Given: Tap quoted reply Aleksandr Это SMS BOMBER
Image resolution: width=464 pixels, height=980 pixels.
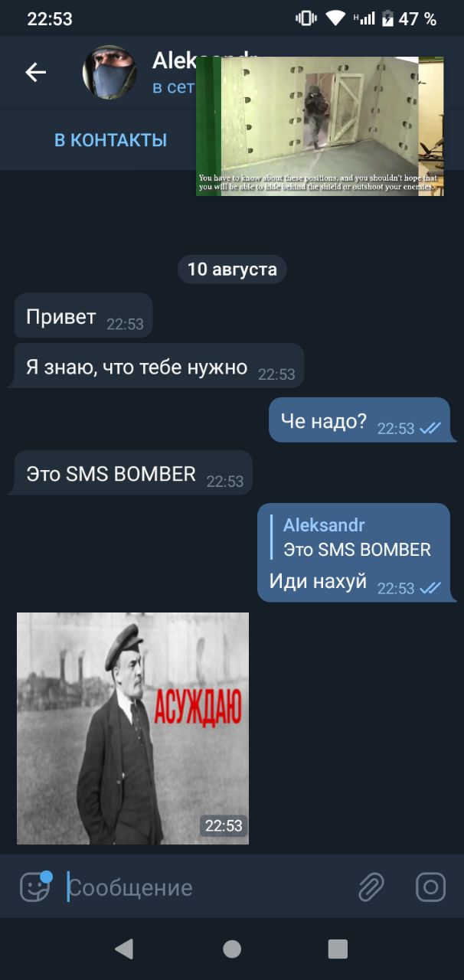Looking at the screenshot, I should pyautogui.click(x=357, y=537).
